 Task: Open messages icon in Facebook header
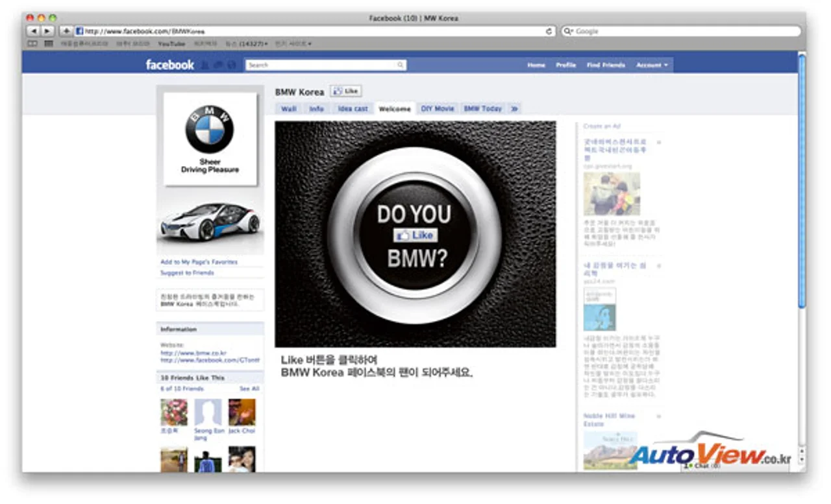[x=219, y=65]
